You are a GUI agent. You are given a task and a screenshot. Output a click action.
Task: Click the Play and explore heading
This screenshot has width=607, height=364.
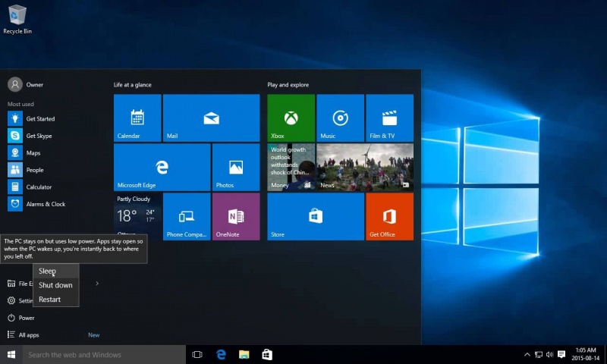click(x=288, y=85)
